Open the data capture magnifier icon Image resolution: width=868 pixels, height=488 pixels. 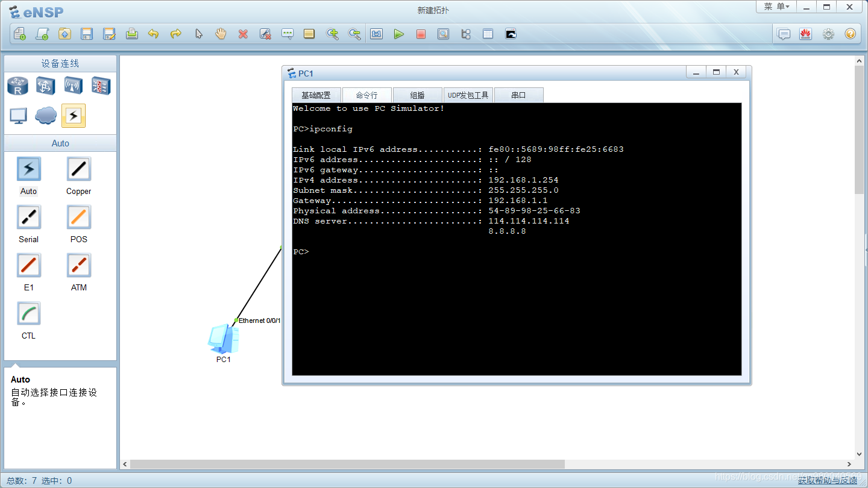pyautogui.click(x=443, y=34)
